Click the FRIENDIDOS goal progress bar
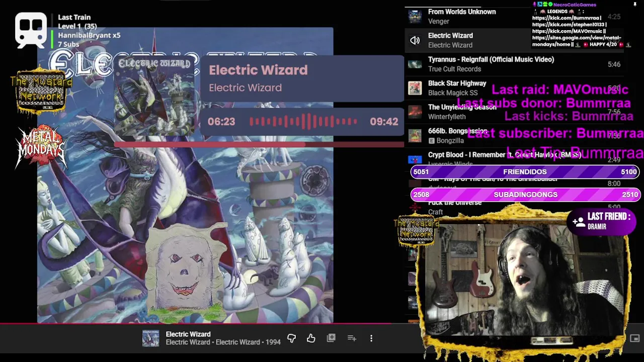 coord(525,171)
